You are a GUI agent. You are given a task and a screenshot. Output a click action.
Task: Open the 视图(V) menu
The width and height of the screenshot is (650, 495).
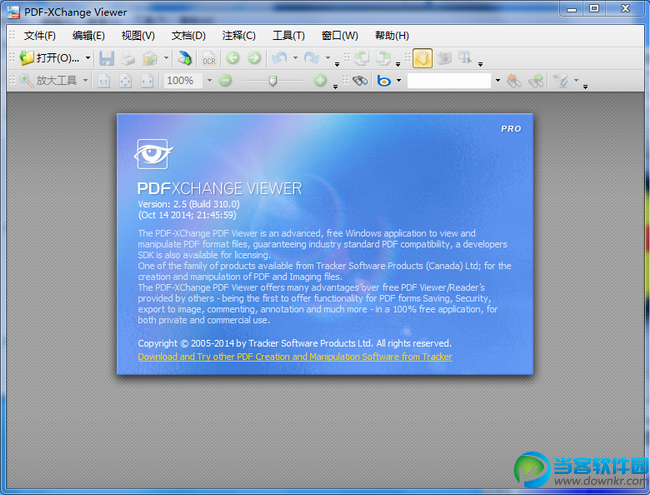138,36
